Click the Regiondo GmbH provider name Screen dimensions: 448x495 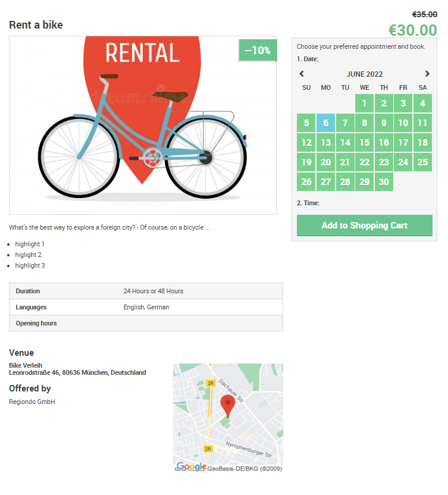point(32,402)
